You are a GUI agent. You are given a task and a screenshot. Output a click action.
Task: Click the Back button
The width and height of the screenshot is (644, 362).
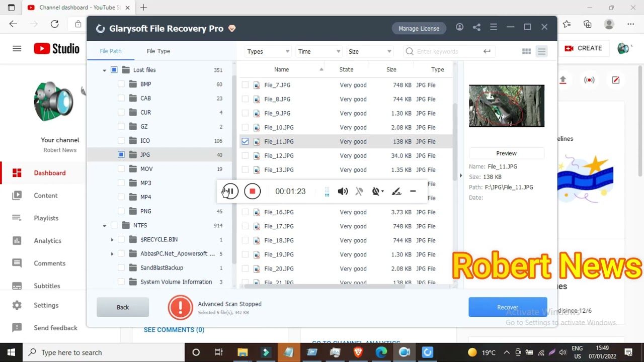[123, 307]
